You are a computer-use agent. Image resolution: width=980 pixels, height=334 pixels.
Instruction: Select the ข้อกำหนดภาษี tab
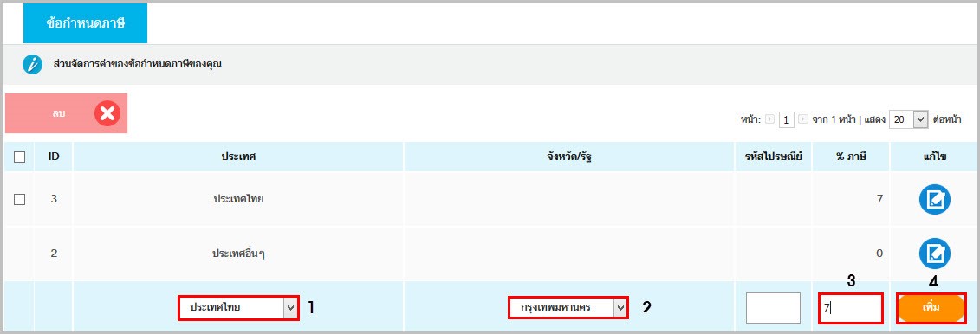coord(85,23)
